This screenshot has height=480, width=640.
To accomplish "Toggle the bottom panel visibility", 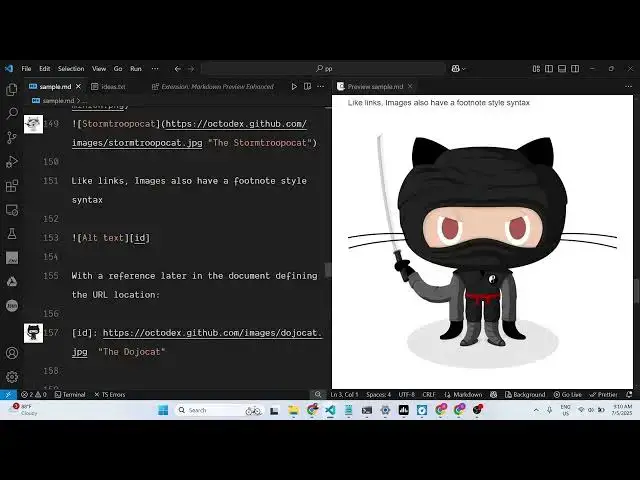I will click(562, 69).
